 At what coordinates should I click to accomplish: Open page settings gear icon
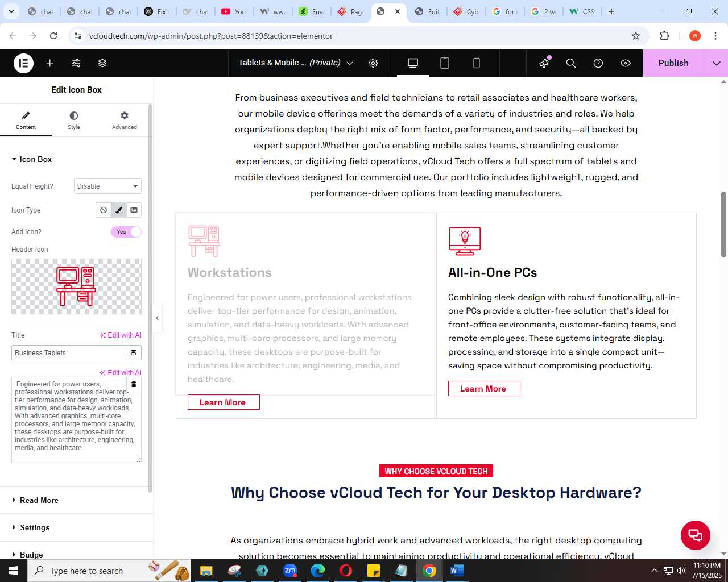coord(373,63)
